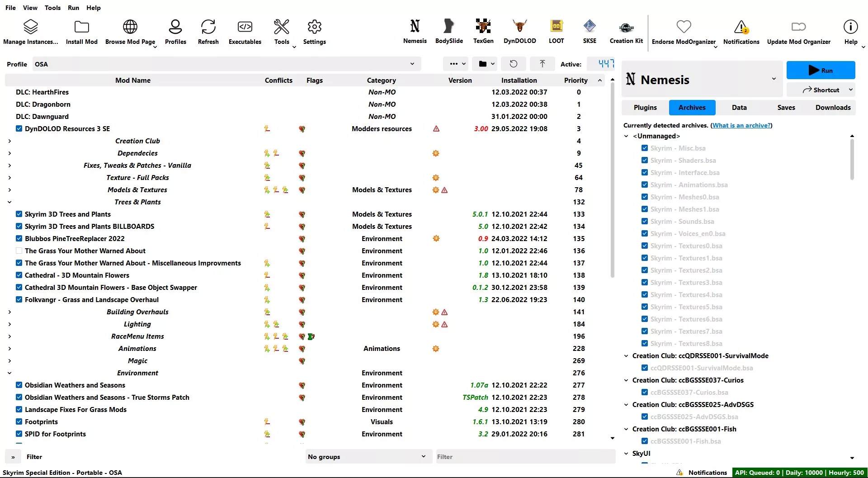Viewport: 868px width, 478px height.
Task: Click the three-dots options button
Action: click(x=455, y=64)
